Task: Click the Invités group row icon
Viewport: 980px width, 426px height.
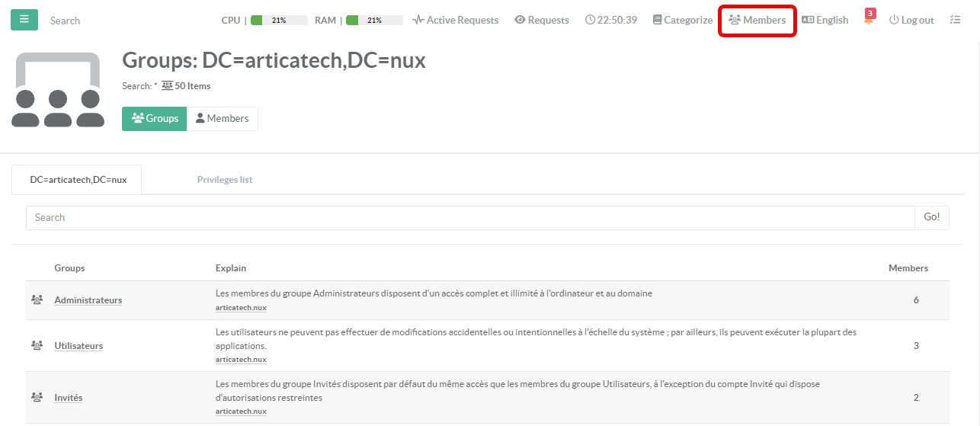Action: (x=37, y=398)
